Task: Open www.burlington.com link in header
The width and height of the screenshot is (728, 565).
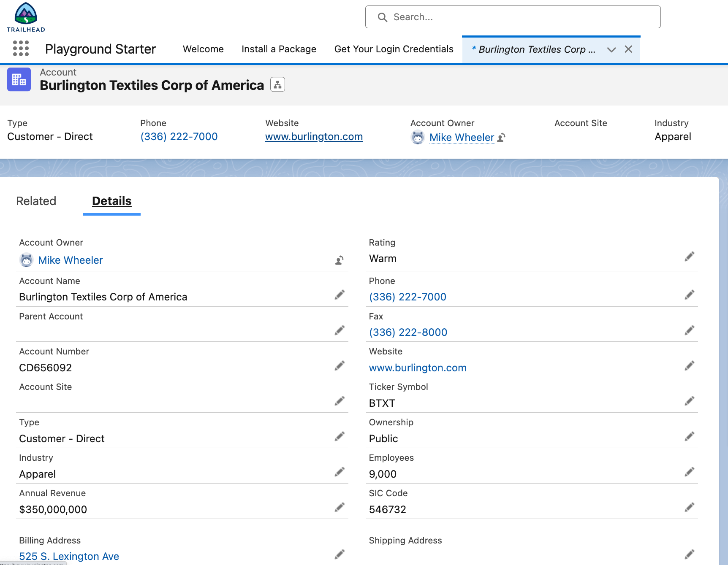Action: (314, 137)
